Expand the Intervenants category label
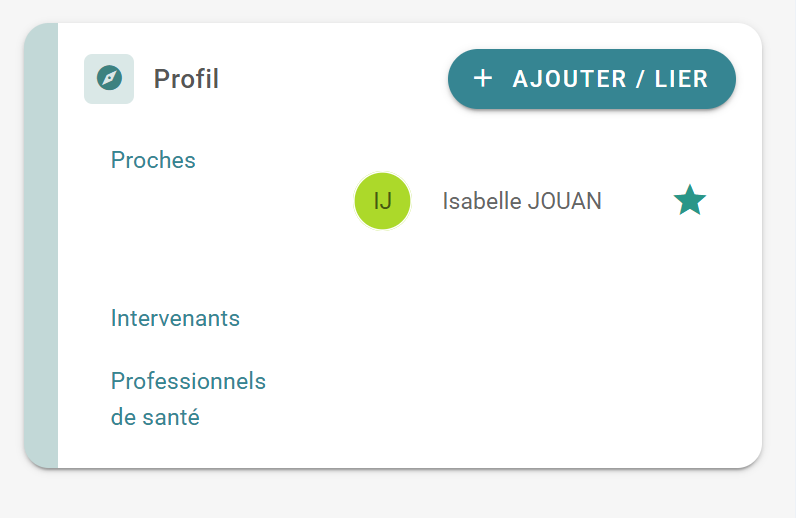Screen dimensions: 796x518 tap(175, 318)
